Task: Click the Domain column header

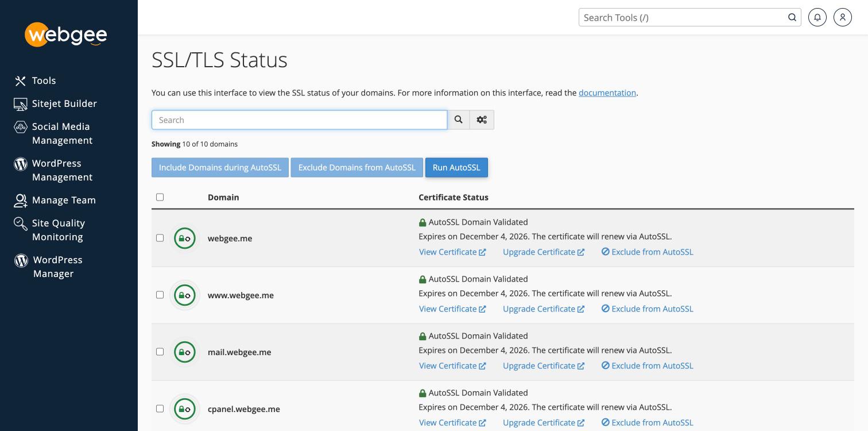Action: click(x=223, y=197)
